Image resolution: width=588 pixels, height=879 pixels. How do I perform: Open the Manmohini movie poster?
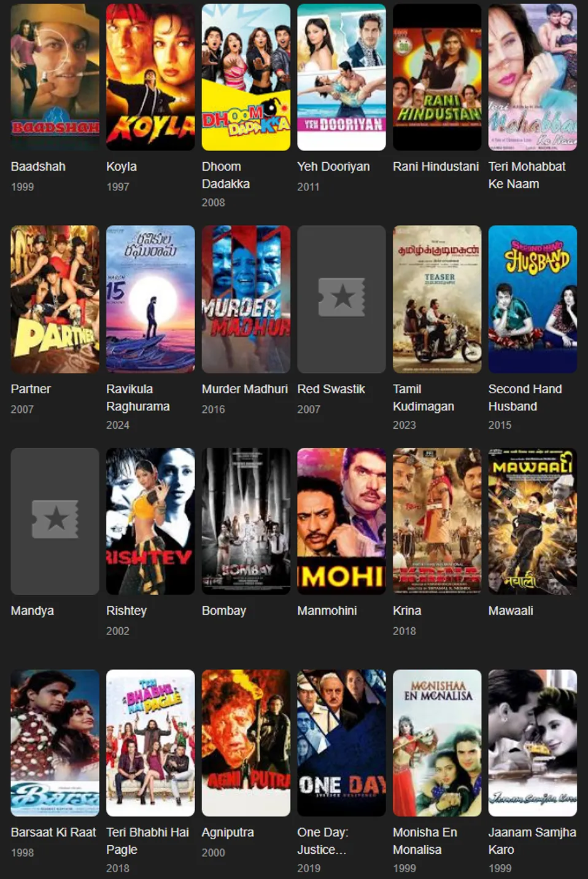(341, 522)
